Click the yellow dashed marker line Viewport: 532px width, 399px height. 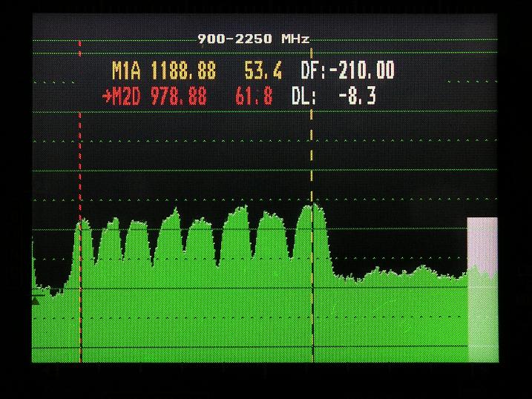tap(312, 148)
